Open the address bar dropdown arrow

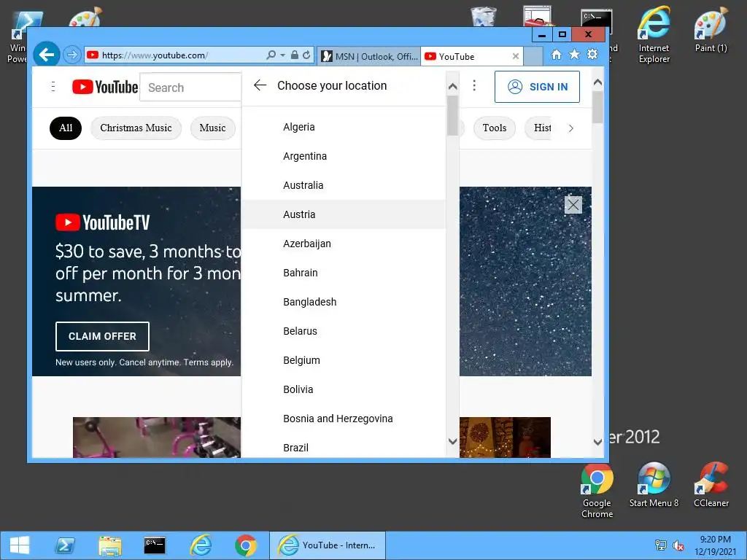coord(282,55)
